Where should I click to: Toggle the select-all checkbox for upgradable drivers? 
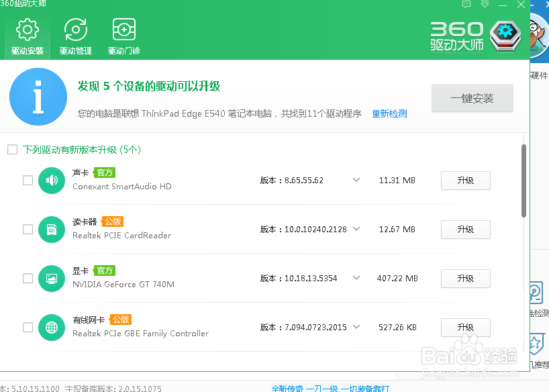click(x=12, y=150)
